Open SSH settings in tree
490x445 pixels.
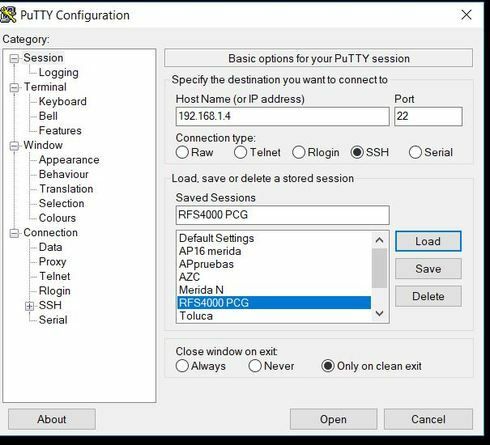50,305
